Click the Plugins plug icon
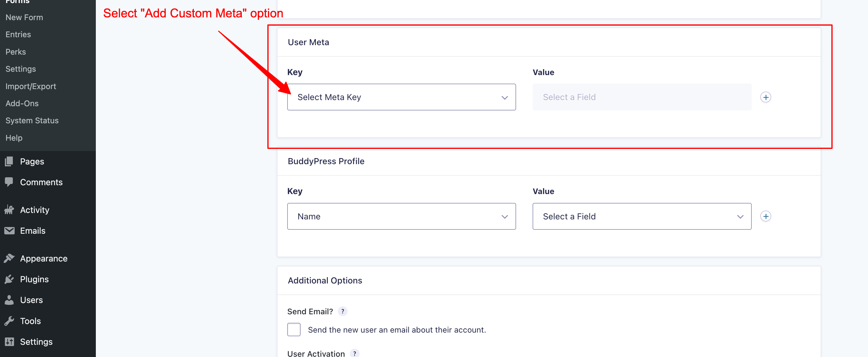Image resolution: width=868 pixels, height=357 pixels. click(x=9, y=279)
